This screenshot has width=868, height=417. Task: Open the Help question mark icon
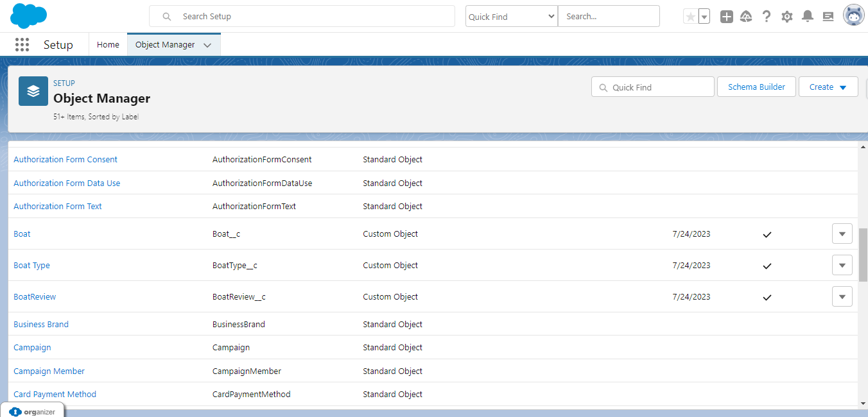click(x=766, y=17)
